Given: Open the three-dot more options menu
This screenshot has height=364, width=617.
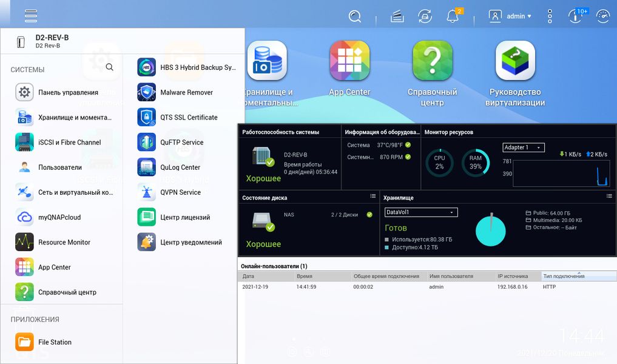Looking at the screenshot, I should 550,16.
